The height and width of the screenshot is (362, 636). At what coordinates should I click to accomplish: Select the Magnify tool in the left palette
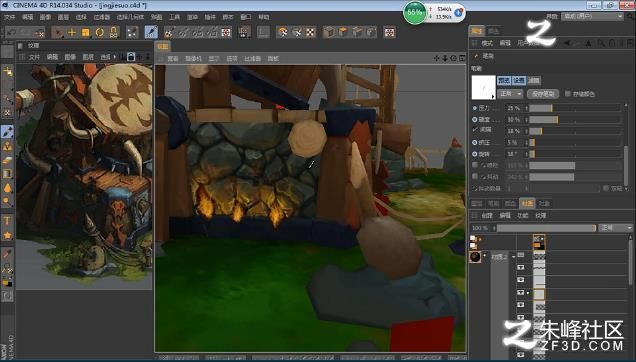pyautogui.click(x=7, y=268)
